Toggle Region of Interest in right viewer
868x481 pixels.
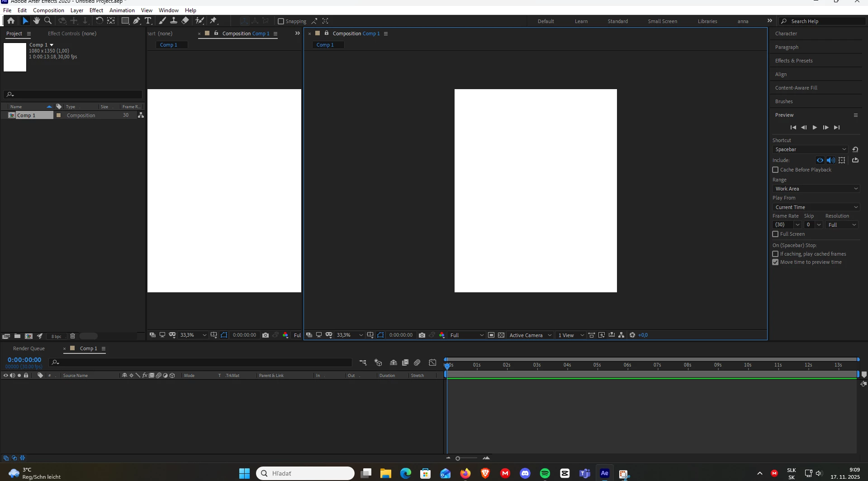pos(491,335)
